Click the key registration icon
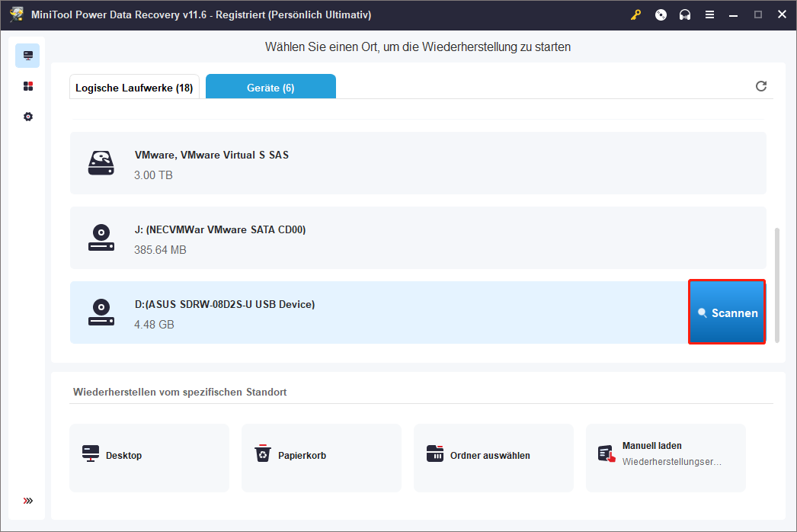797x532 pixels. click(x=637, y=14)
